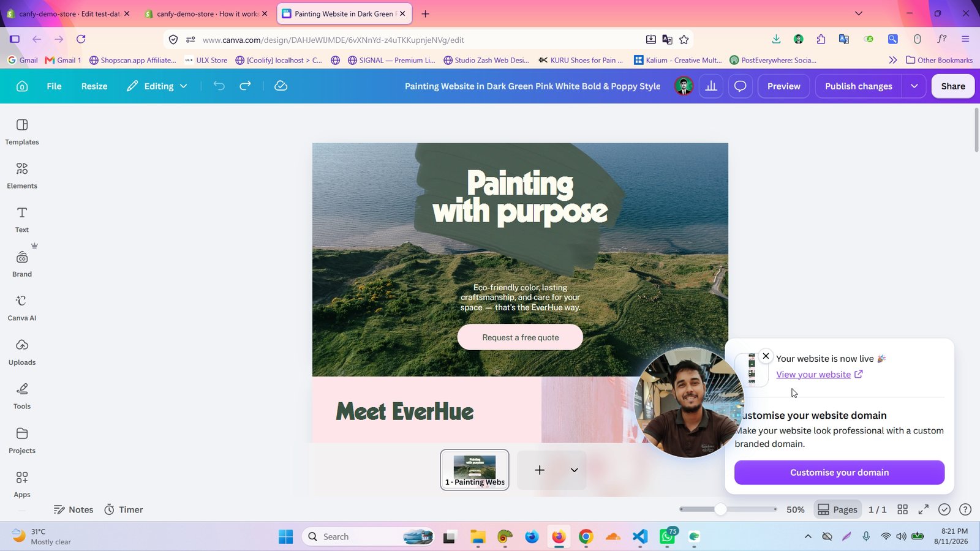This screenshot has height=551, width=980.
Task: Show more bookmarks chevron
Action: pos(893,60)
